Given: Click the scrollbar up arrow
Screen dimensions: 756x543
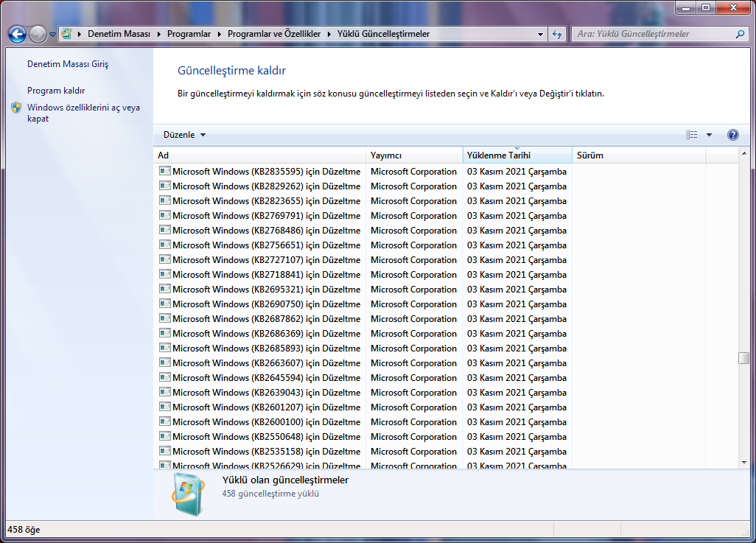Looking at the screenshot, I should (x=744, y=153).
